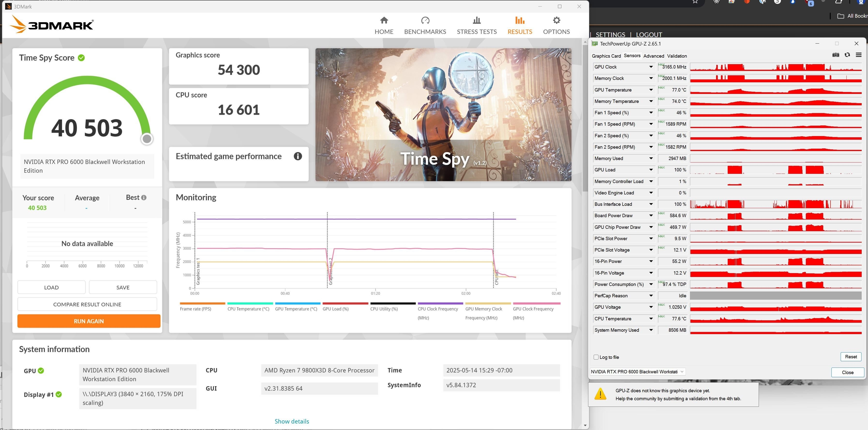Screen dimensions: 868x430
Task: Switch to the Validation tab in GPU-Z
Action: tap(677, 56)
